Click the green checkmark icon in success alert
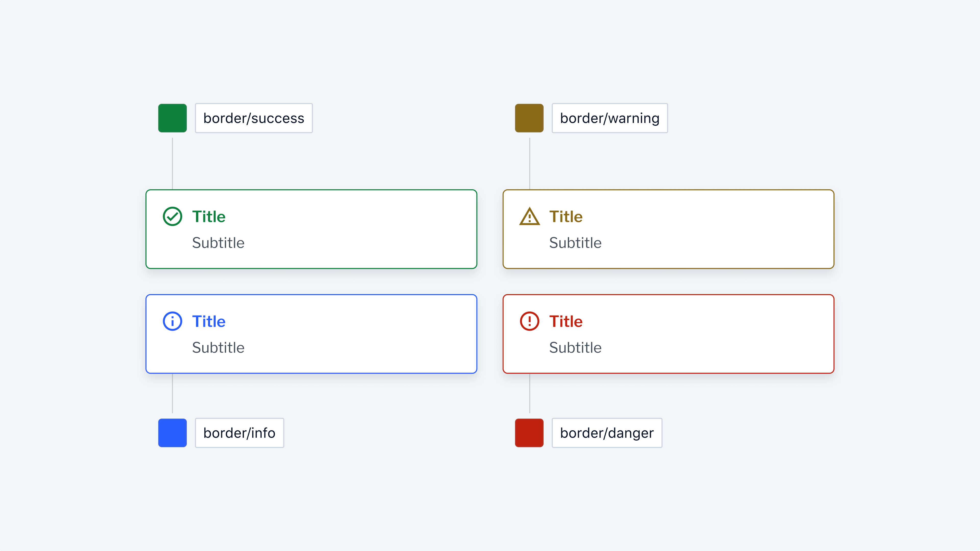The width and height of the screenshot is (980, 551). tap(172, 216)
